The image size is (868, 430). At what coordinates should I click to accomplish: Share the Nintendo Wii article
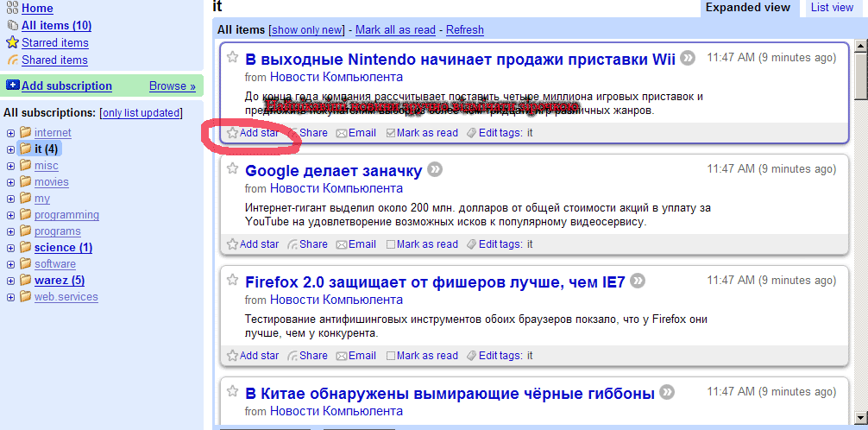coord(308,132)
